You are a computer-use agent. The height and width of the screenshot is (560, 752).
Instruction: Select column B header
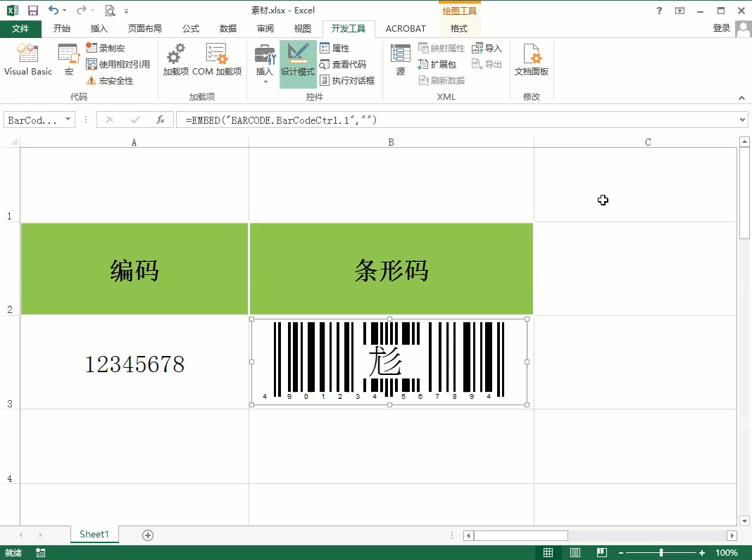click(x=391, y=142)
